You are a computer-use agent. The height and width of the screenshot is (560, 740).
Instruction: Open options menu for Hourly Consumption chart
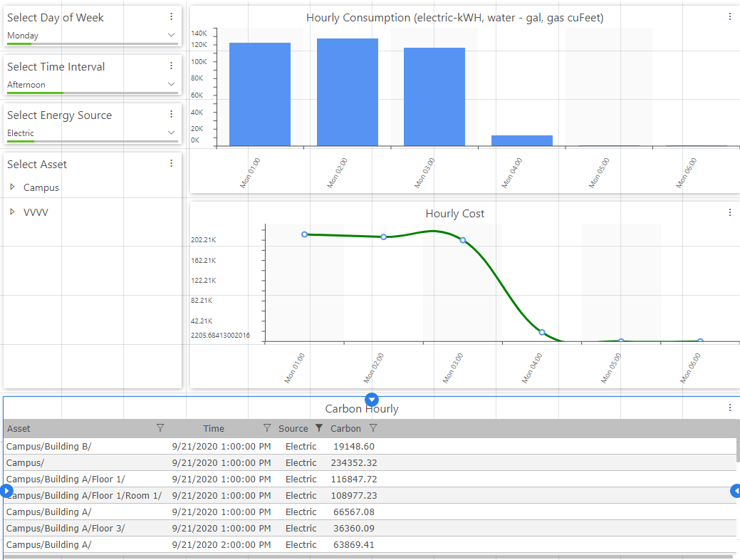click(x=729, y=16)
